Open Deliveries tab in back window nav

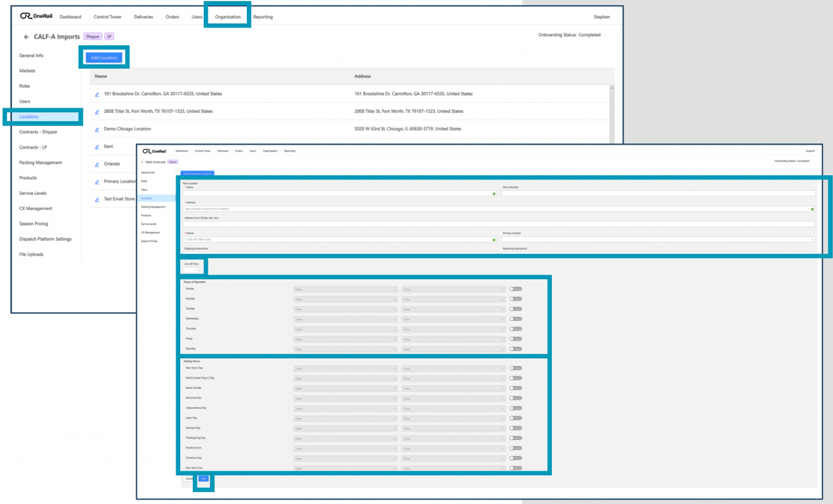tap(144, 17)
